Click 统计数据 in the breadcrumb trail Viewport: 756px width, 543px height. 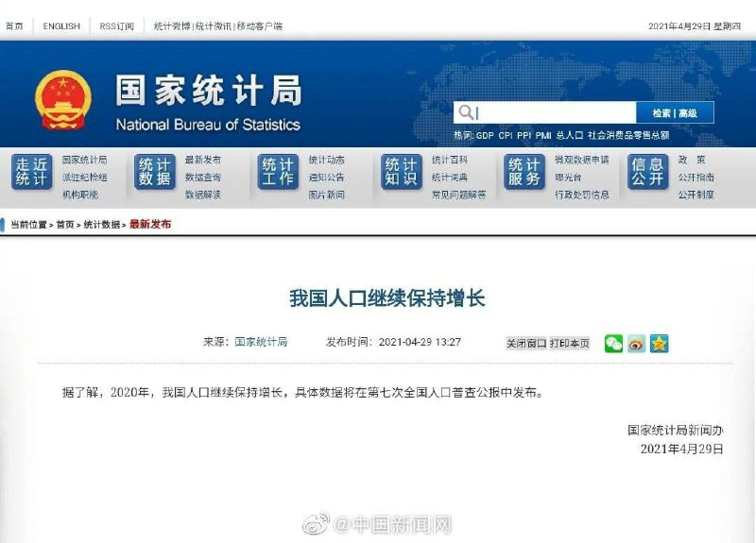pyautogui.click(x=102, y=225)
